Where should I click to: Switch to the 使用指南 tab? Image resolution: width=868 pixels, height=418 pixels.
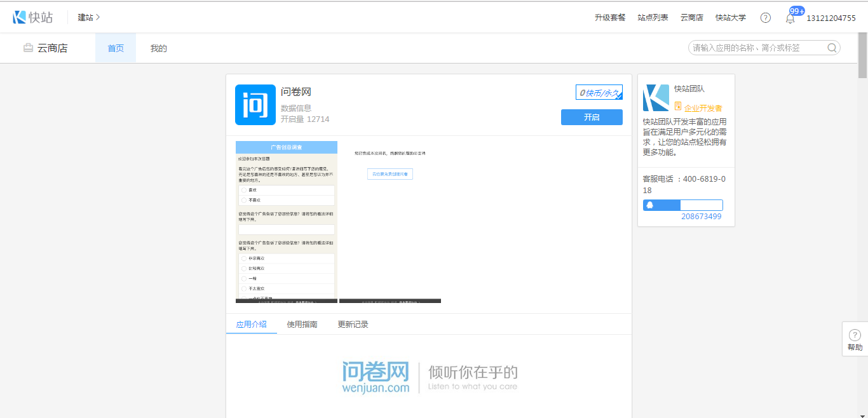pyautogui.click(x=302, y=324)
